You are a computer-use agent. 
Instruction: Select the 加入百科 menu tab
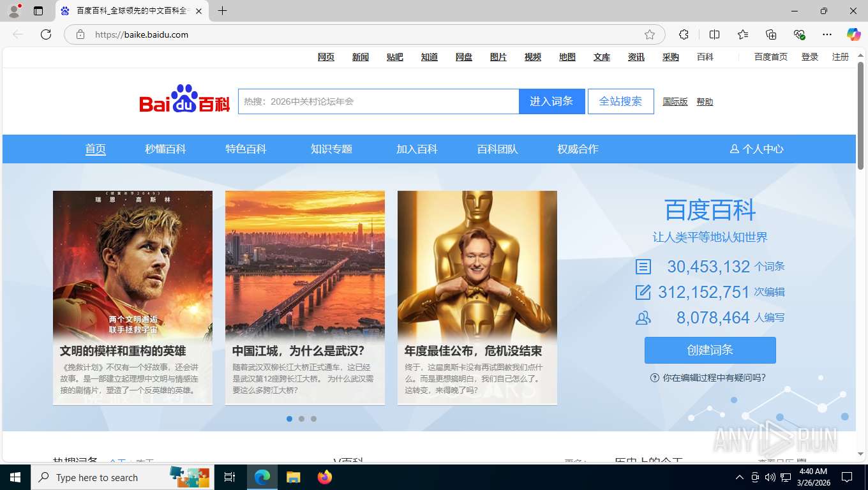(x=417, y=149)
